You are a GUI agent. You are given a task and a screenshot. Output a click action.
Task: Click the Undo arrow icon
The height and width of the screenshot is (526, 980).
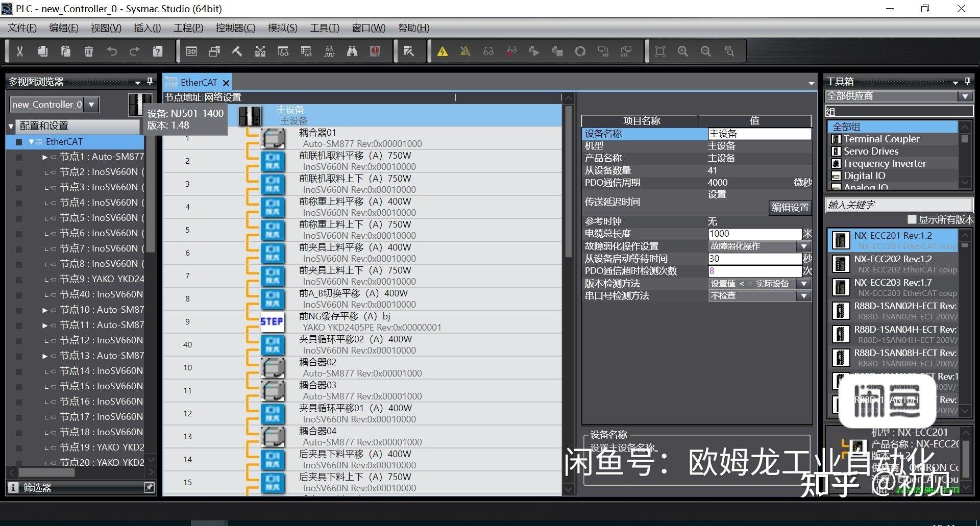pyautogui.click(x=112, y=51)
